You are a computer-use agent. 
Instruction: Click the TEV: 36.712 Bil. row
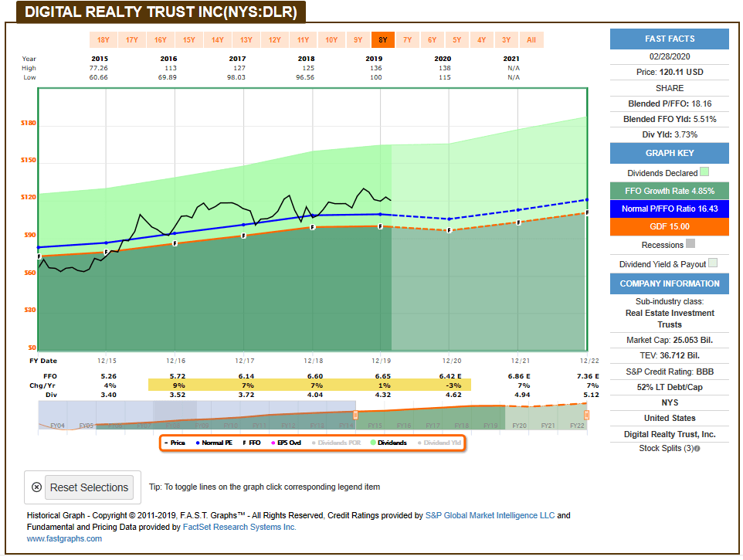tap(669, 356)
